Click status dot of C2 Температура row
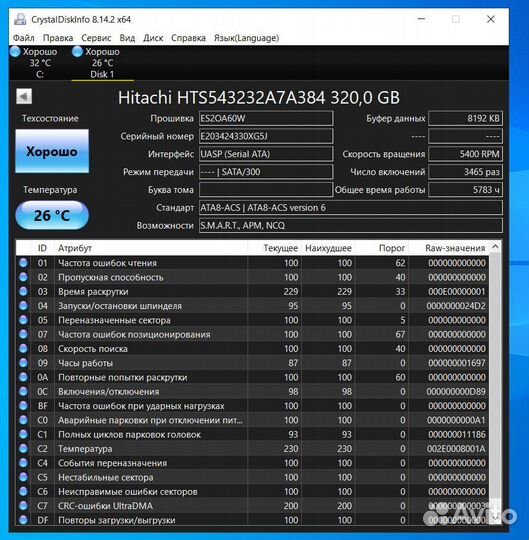The height and width of the screenshot is (540, 529). click(23, 449)
